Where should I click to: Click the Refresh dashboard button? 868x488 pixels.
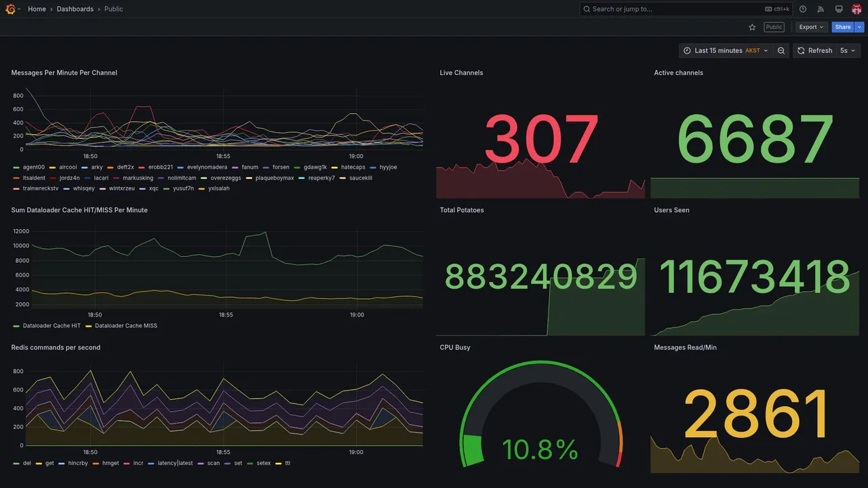coord(814,51)
